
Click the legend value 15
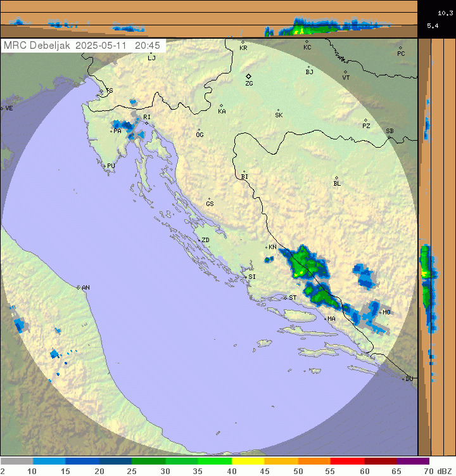click(65, 471)
